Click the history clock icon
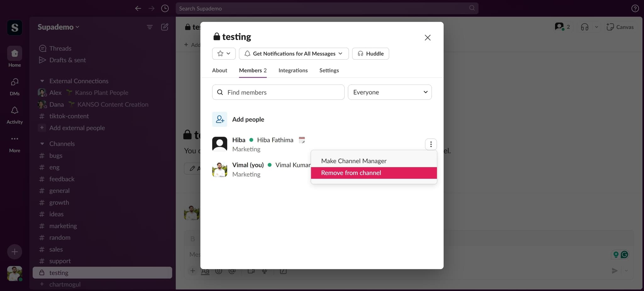 pos(165,8)
